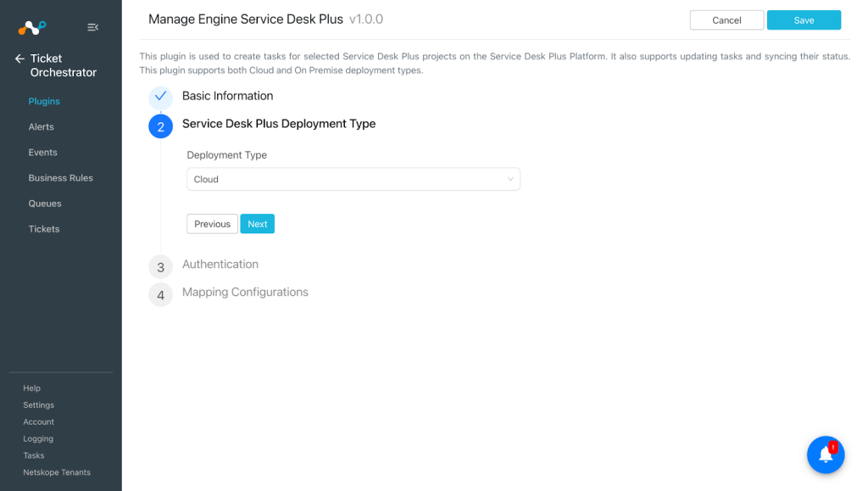The width and height of the screenshot is (868, 491).
Task: Select step 2 circle icon
Action: [160, 126]
